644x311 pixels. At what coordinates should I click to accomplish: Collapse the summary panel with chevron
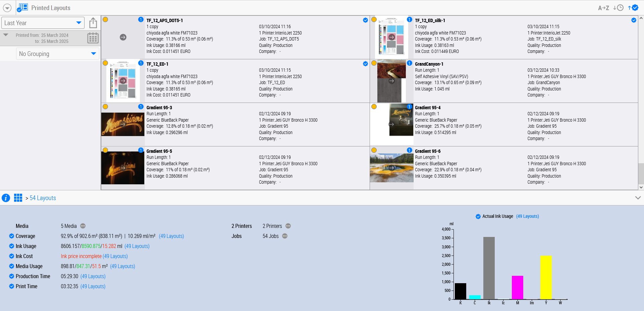tap(638, 198)
